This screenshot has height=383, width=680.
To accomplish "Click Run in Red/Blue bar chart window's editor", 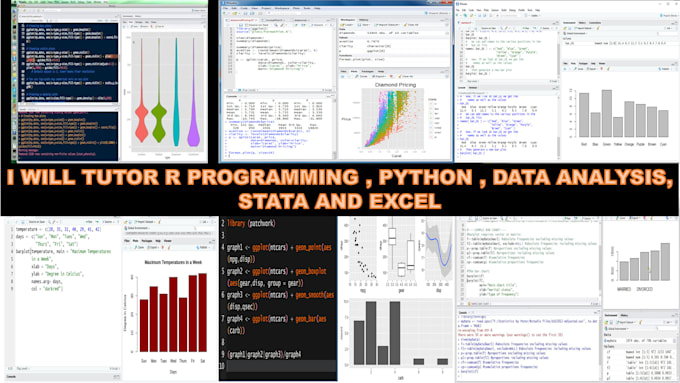I will pyautogui.click(x=526, y=28).
